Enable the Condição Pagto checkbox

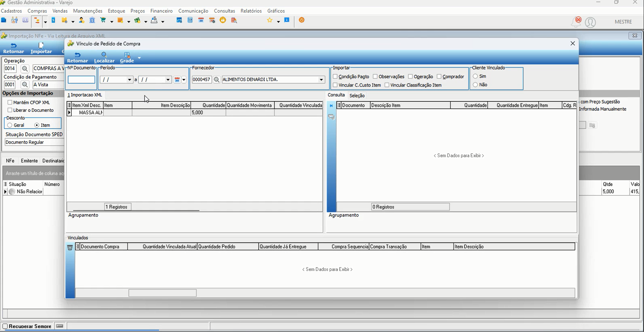point(335,77)
